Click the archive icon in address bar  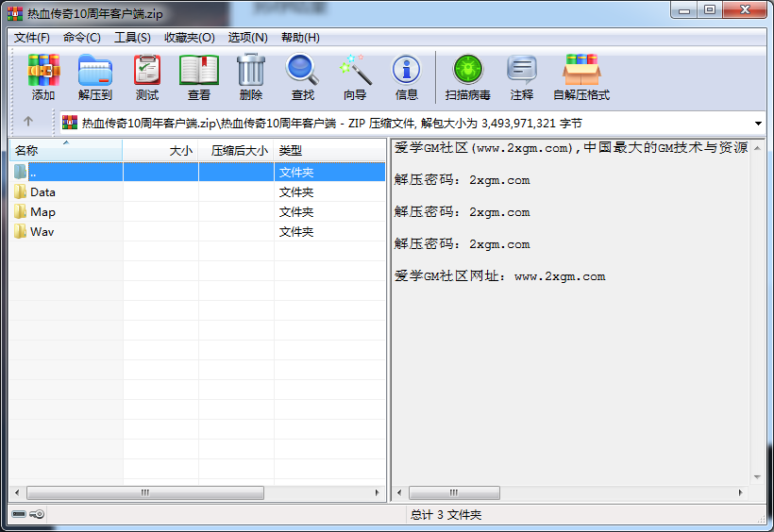point(70,123)
